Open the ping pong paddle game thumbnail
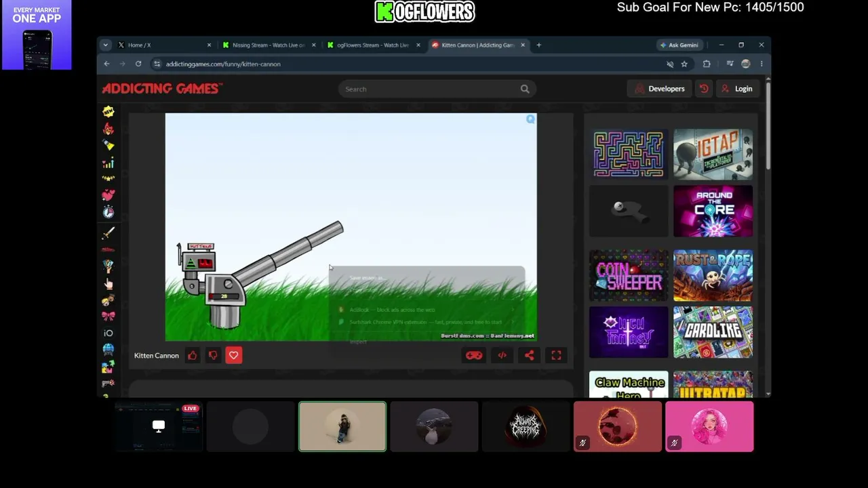The height and width of the screenshot is (488, 868). point(629,211)
